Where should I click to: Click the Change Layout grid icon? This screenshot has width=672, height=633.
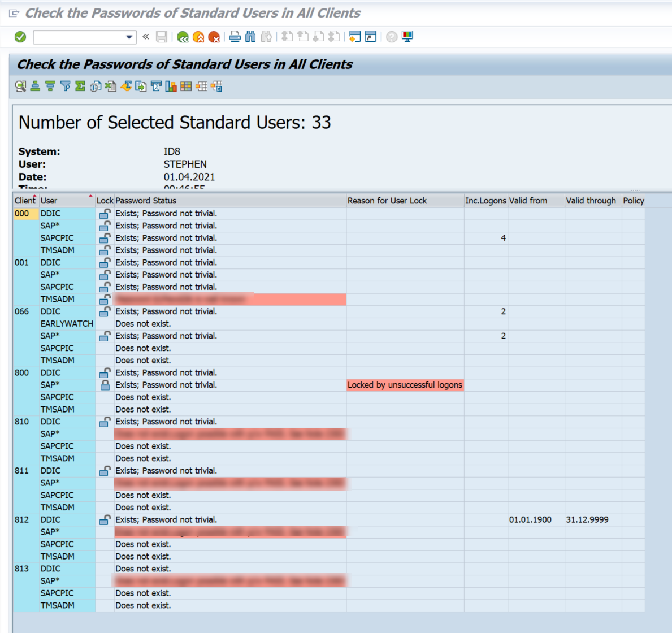tap(186, 86)
